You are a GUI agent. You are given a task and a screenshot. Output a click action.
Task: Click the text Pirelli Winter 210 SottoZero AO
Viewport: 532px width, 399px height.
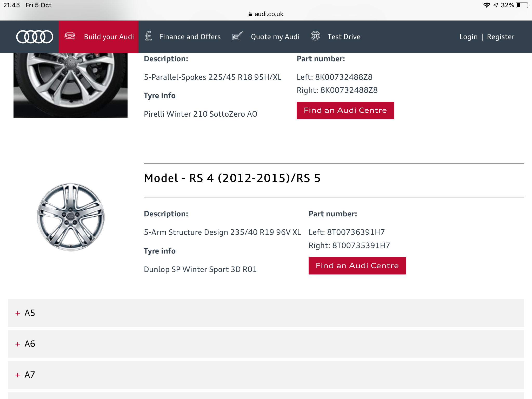coord(201,114)
